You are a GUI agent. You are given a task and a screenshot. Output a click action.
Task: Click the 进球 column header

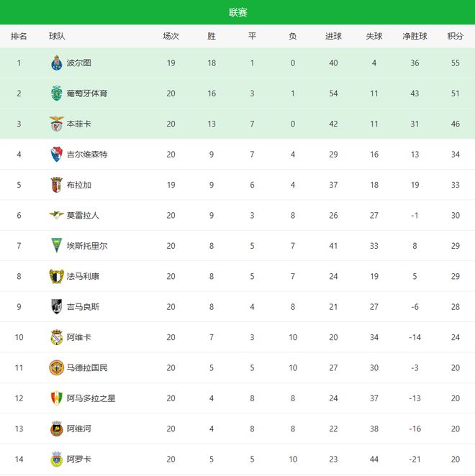pos(333,36)
